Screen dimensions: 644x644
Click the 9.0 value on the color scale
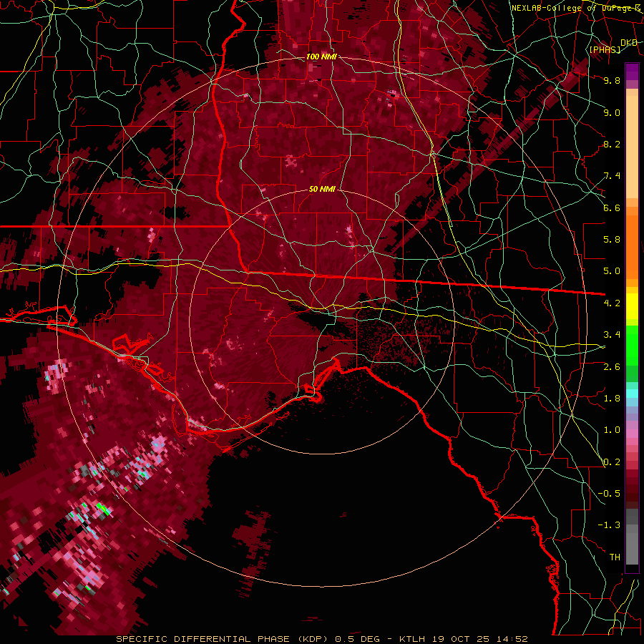pyautogui.click(x=612, y=112)
